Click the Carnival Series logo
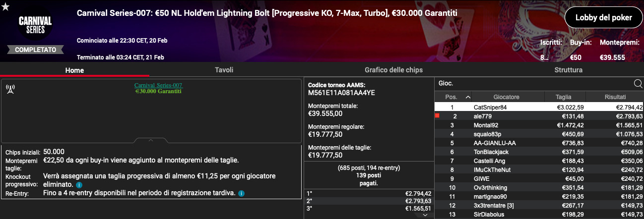644x219 pixels. coord(35,25)
